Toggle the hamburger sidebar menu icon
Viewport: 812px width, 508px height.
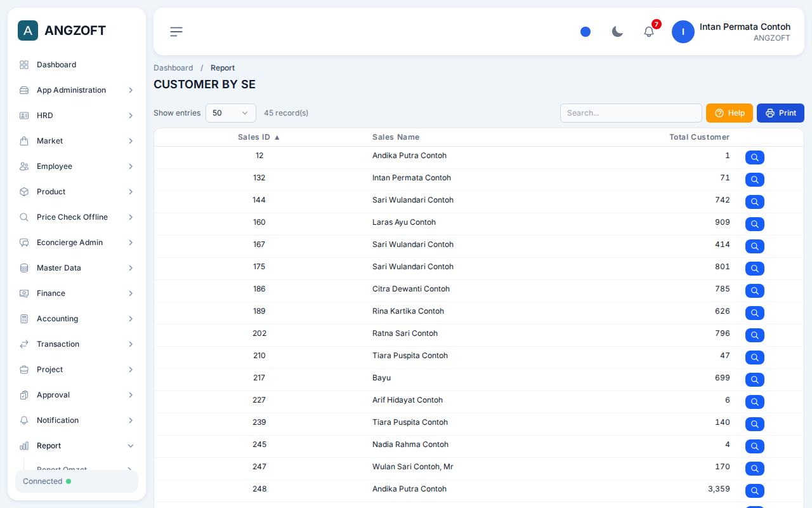tap(176, 32)
